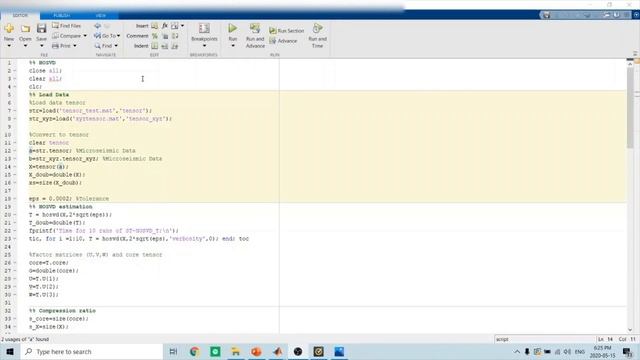Click the scroll up arrow of the editor
Viewport: 640px width, 360px height.
pyautogui.click(x=630, y=64)
